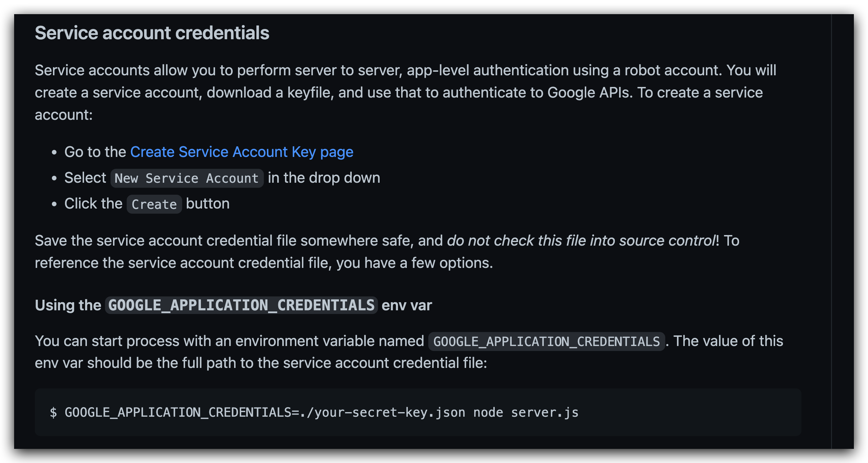Click the You can start process sentence
The image size is (868, 463).
[x=230, y=341]
